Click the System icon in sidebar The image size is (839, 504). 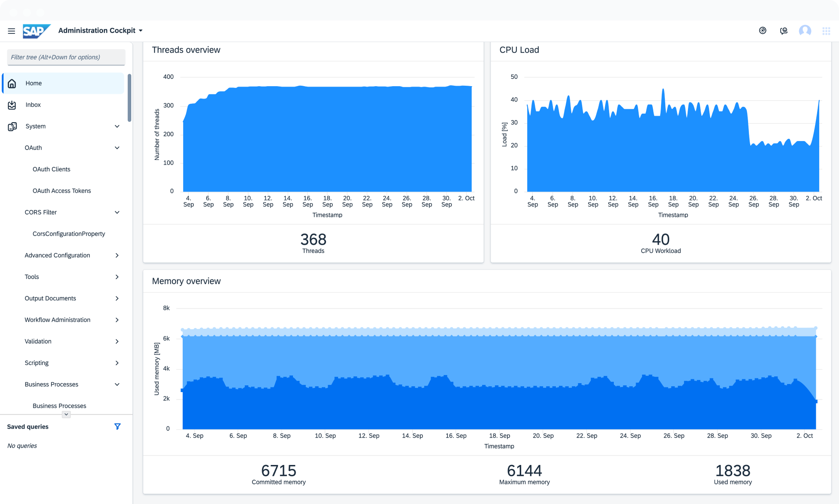[12, 126]
